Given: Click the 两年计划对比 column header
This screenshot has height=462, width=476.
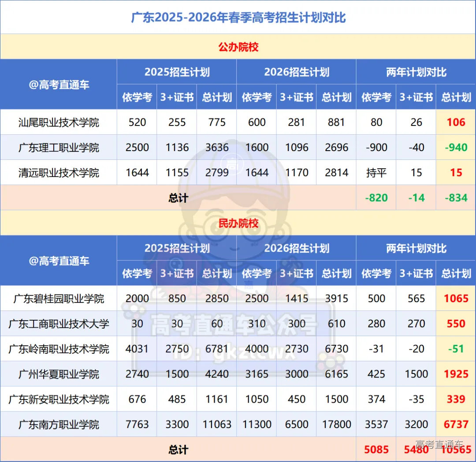Looking at the screenshot, I should click(416, 72).
